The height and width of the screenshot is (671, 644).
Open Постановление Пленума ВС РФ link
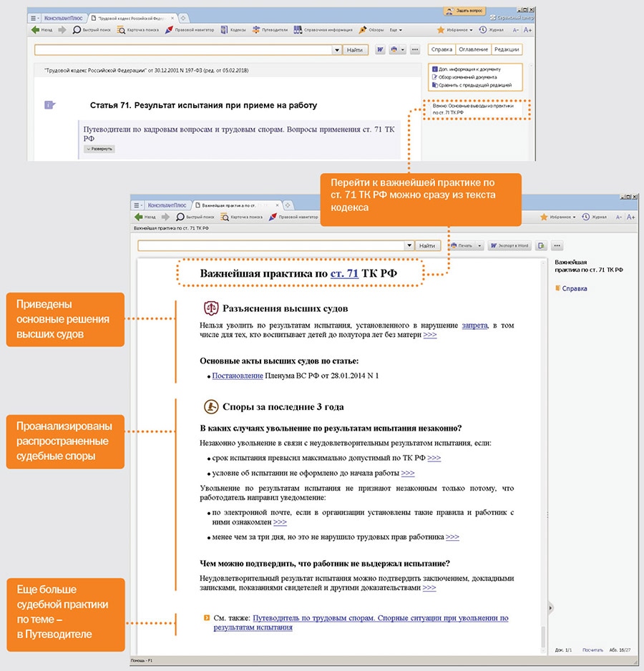pyautogui.click(x=238, y=376)
